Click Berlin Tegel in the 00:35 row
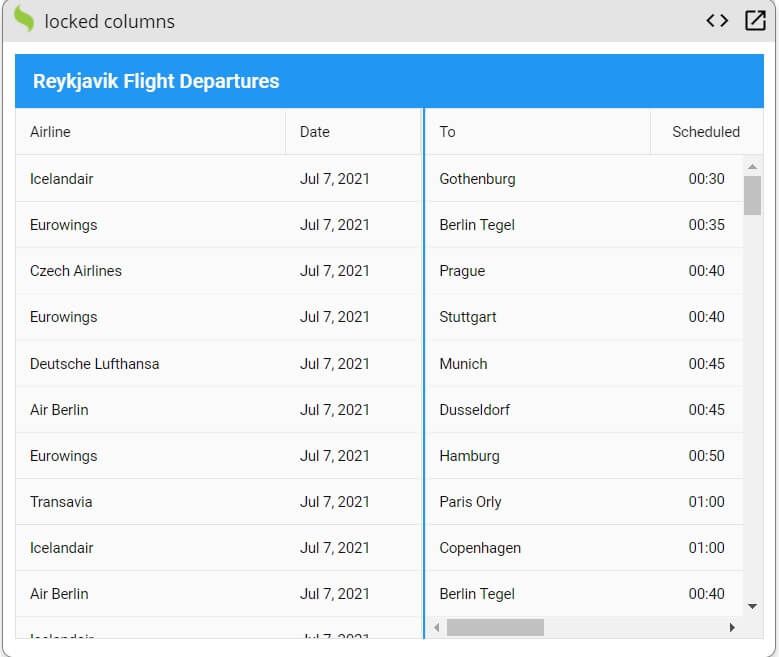This screenshot has height=657, width=779. 477,225
